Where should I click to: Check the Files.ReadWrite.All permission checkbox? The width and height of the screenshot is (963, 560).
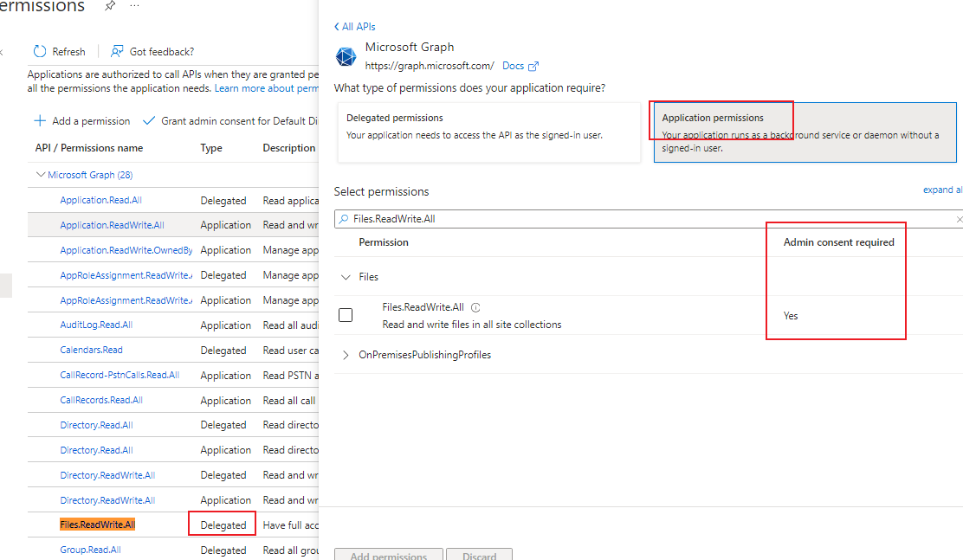[346, 314]
